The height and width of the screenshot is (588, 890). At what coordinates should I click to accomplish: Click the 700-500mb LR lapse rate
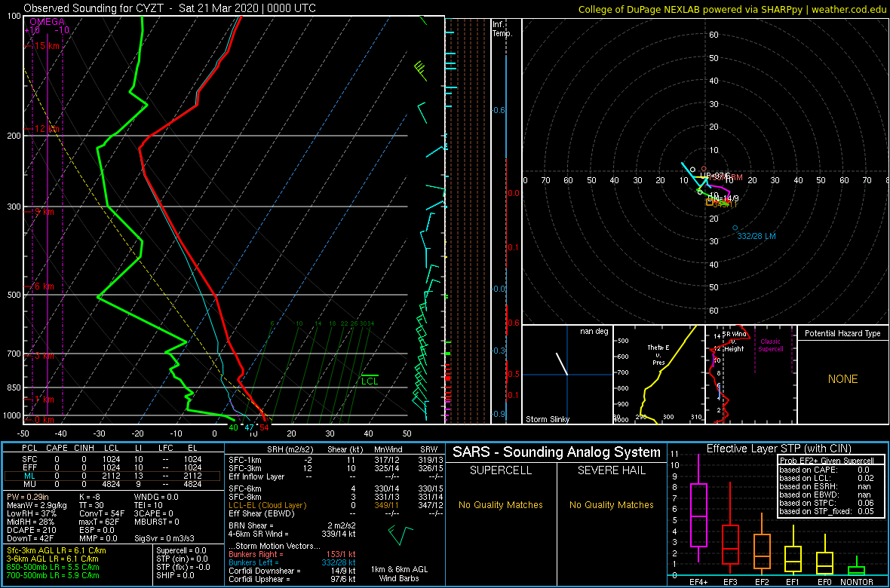tap(52, 574)
